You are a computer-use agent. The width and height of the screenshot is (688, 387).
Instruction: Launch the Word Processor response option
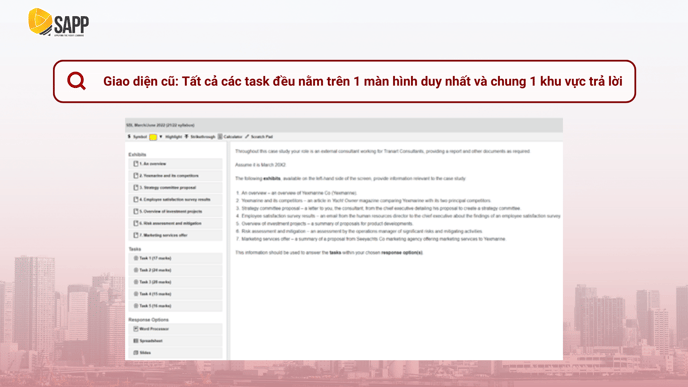coord(176,329)
